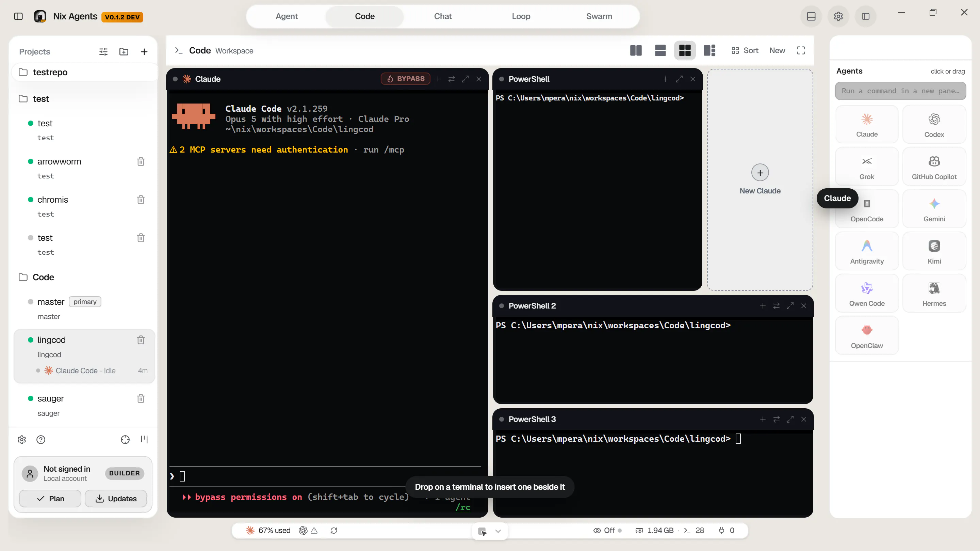980x551 pixels.
Task: Focus the Run a command input field
Action: coord(900,91)
